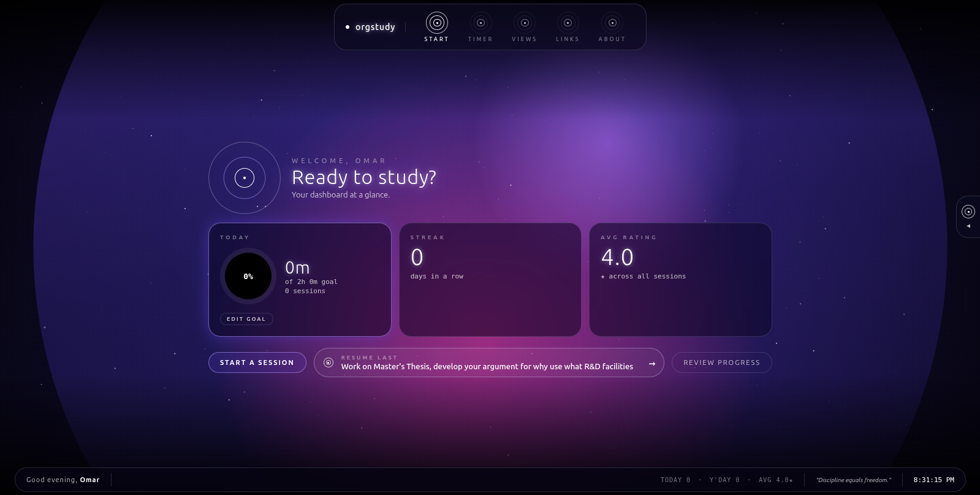Expand the side panel orb on right edge

pos(968,212)
